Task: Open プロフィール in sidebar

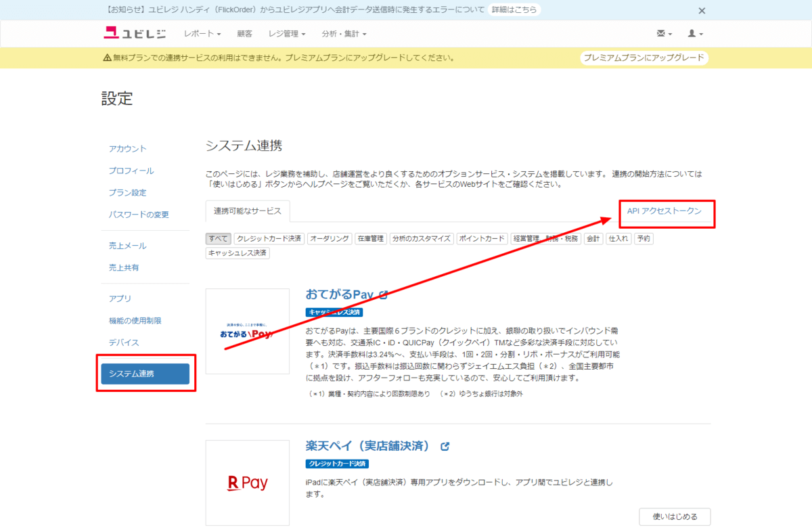Action: pyautogui.click(x=131, y=171)
